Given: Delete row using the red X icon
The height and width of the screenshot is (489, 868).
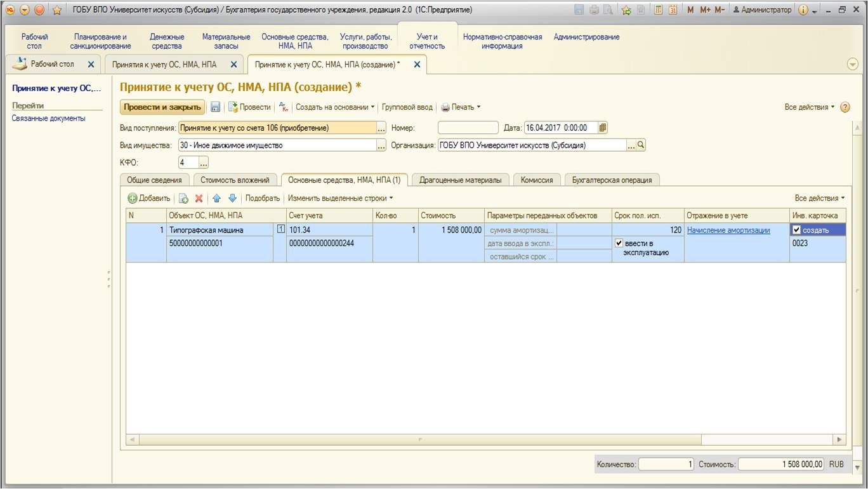Looking at the screenshot, I should pyautogui.click(x=199, y=198).
